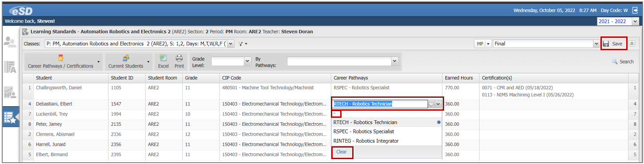Open the gradebook sidebar icon

coord(10,67)
